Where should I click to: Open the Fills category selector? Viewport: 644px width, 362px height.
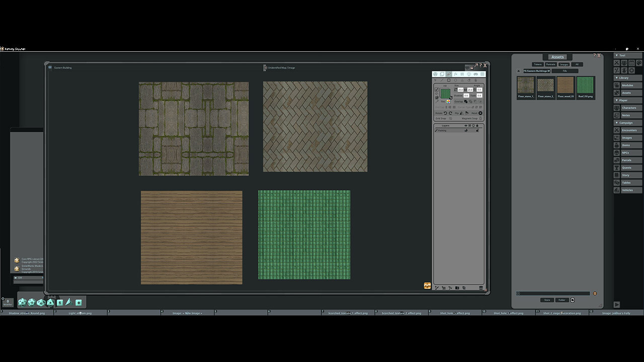565,71
